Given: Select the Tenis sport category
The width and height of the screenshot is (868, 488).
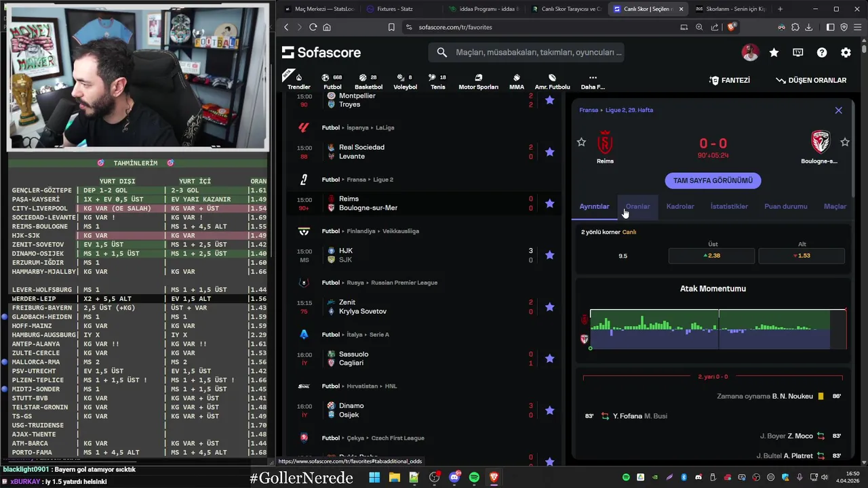Looking at the screenshot, I should (x=438, y=81).
